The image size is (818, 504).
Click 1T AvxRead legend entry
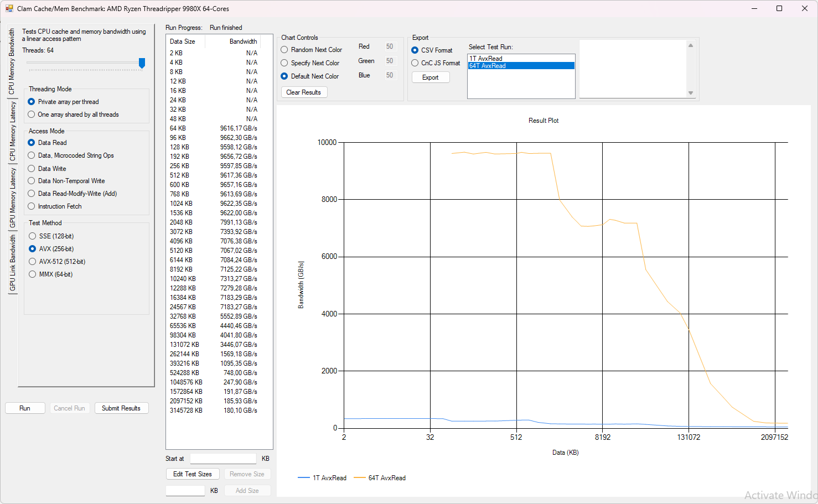pyautogui.click(x=322, y=478)
